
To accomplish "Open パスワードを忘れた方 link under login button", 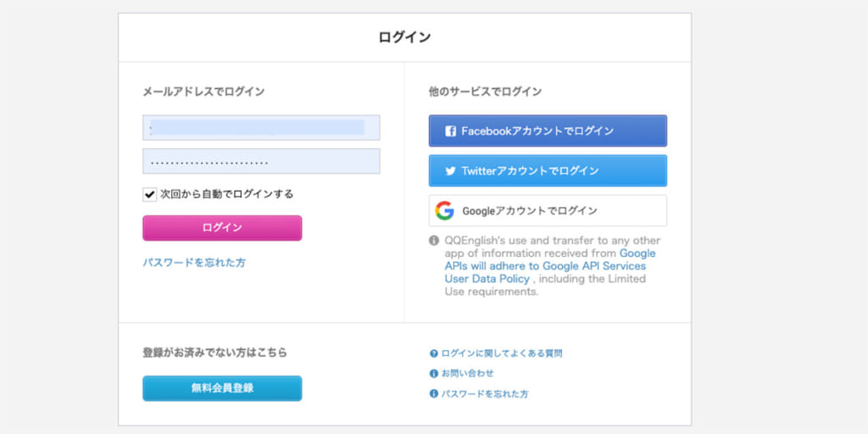I will click(194, 263).
